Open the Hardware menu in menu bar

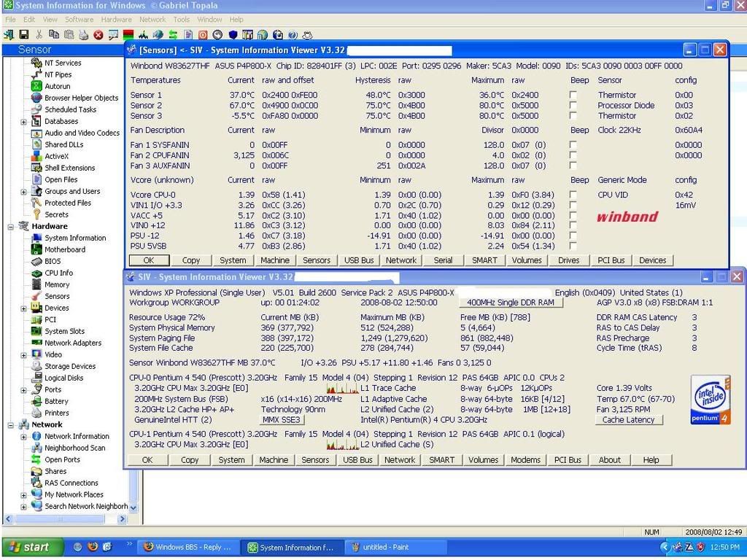[116, 20]
